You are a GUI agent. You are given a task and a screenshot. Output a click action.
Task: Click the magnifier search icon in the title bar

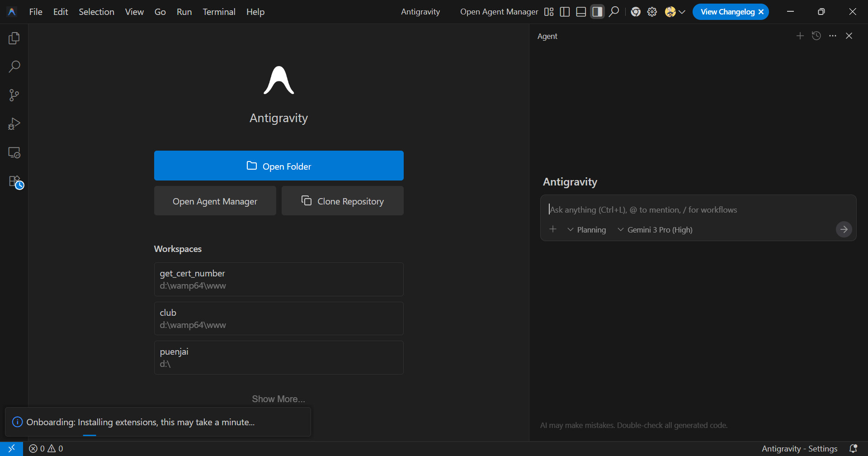[x=613, y=12]
